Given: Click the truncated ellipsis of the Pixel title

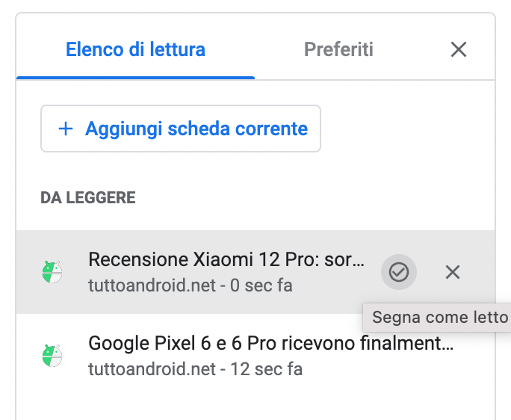Looking at the screenshot, I should (x=447, y=345).
